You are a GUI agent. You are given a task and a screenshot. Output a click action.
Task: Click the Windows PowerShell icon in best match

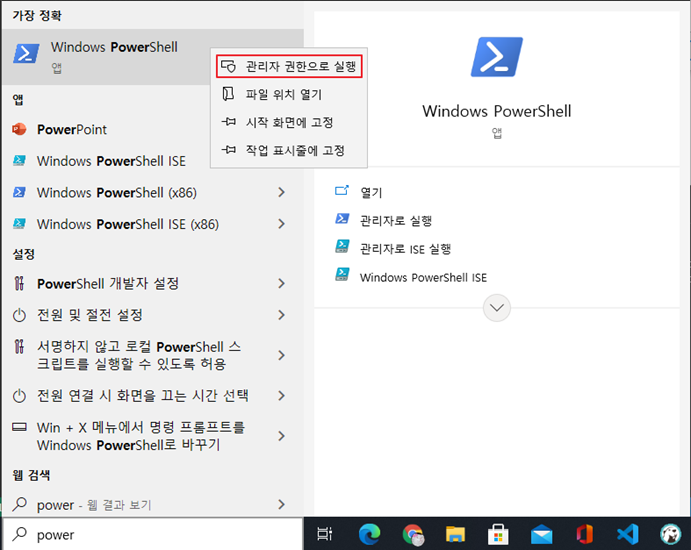[x=26, y=54]
